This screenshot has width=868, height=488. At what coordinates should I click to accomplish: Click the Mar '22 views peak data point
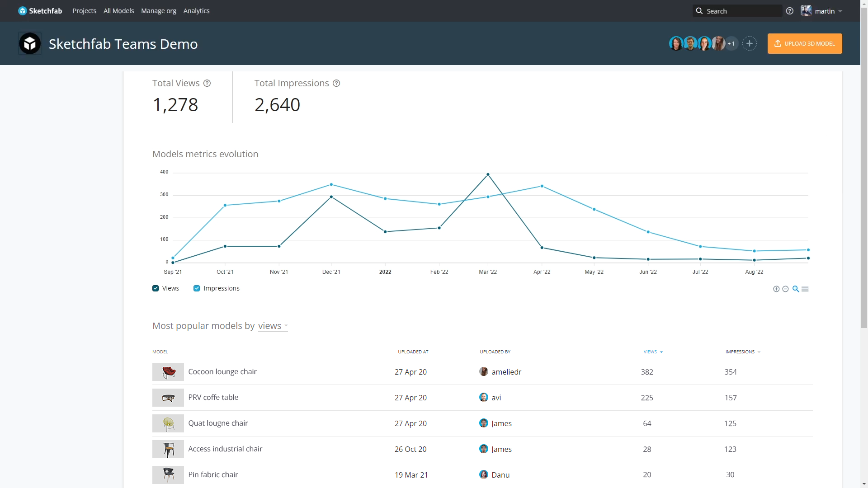(x=488, y=174)
